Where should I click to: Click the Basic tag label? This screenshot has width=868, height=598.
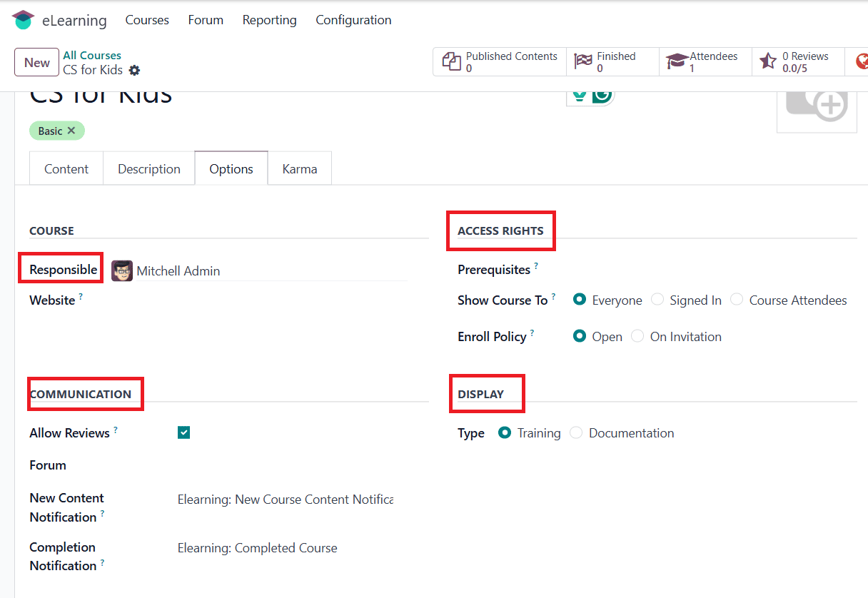pyautogui.click(x=50, y=131)
